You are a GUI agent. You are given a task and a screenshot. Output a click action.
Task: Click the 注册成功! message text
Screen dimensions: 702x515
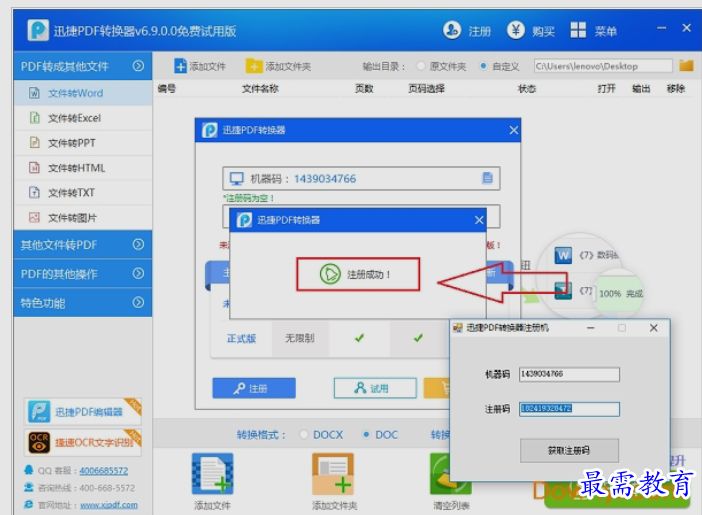[369, 275]
